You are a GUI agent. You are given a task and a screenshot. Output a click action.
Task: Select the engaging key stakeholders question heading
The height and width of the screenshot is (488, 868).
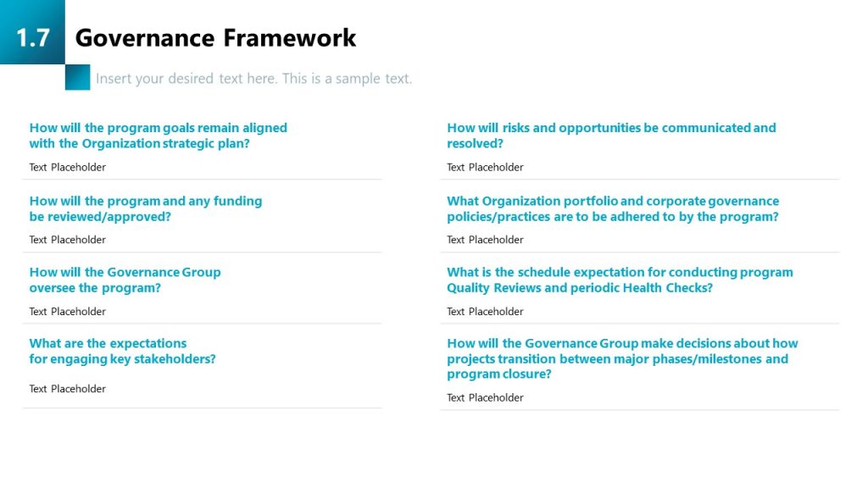point(122,351)
